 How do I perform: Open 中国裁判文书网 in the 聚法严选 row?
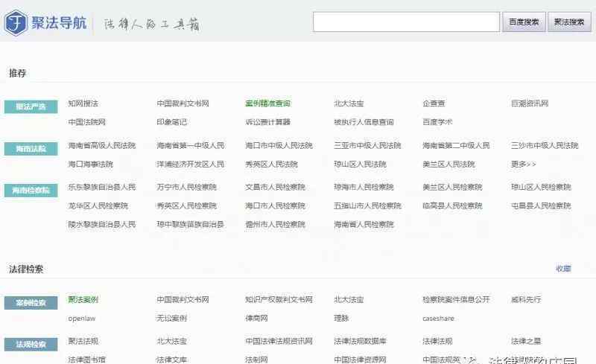[183, 103]
